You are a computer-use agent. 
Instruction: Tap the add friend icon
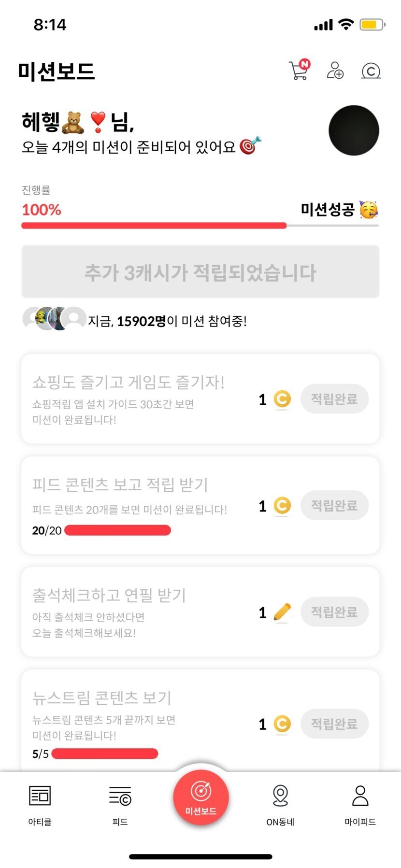(335, 71)
